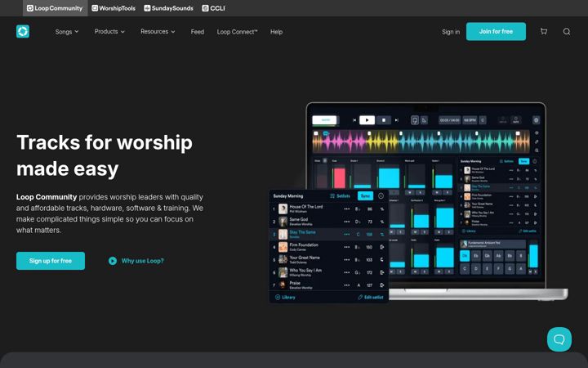Switch to the SundaySounds top tab
588x368 pixels.
169,8
